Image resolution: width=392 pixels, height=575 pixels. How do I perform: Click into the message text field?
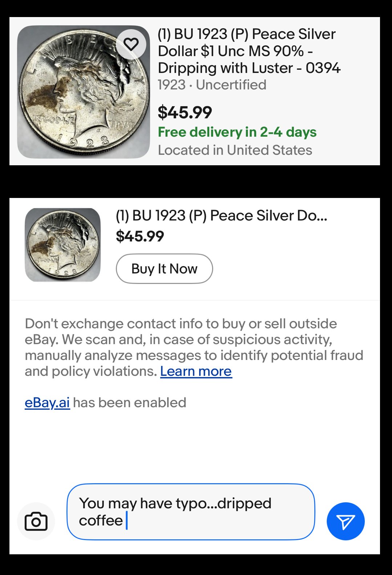pos(191,512)
